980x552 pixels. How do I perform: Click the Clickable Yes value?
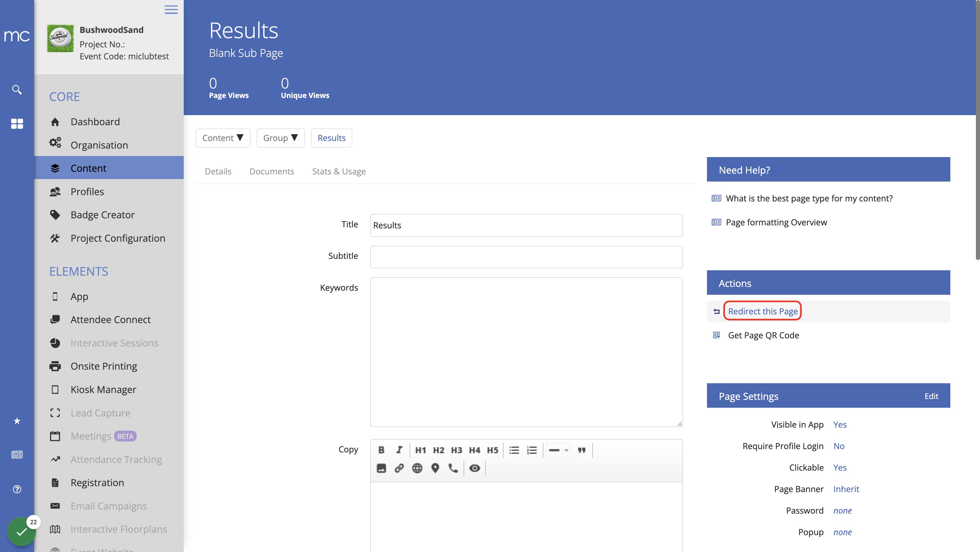(x=840, y=468)
